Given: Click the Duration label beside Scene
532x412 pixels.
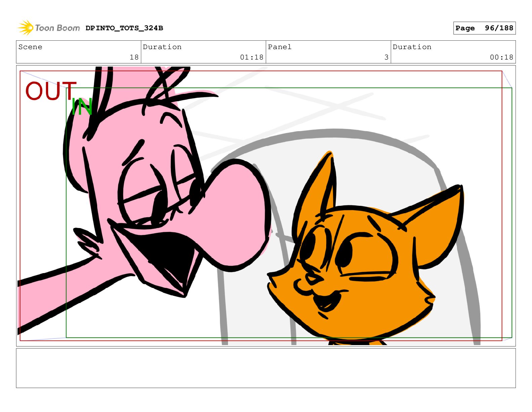Looking at the screenshot, I should click(162, 47).
